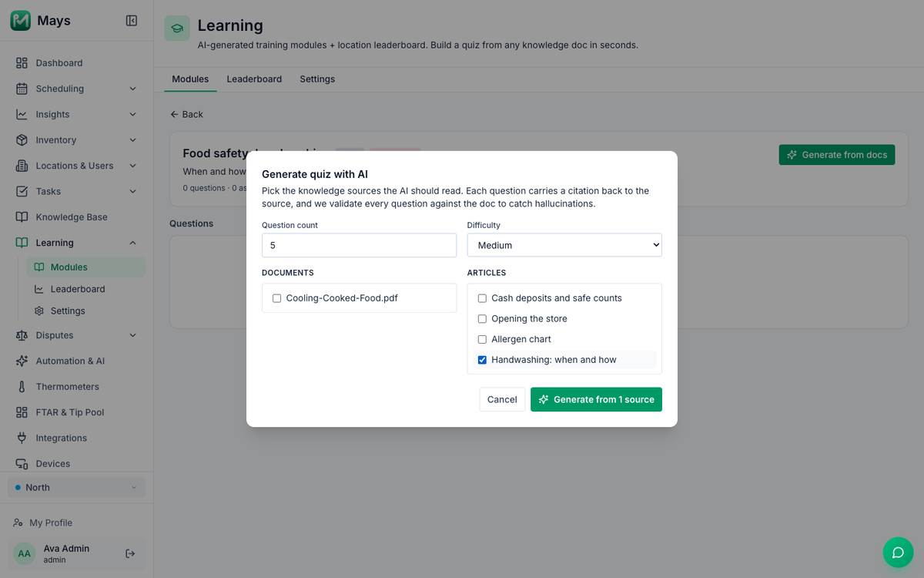This screenshot has height=578, width=924.
Task: Open Knowledge Base from the sidebar
Action: click(76, 217)
